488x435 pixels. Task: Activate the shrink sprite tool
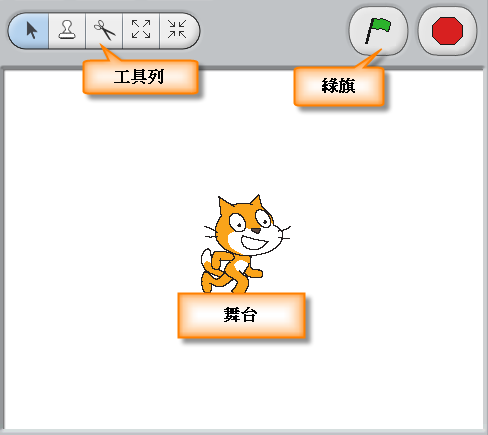pyautogui.click(x=178, y=30)
